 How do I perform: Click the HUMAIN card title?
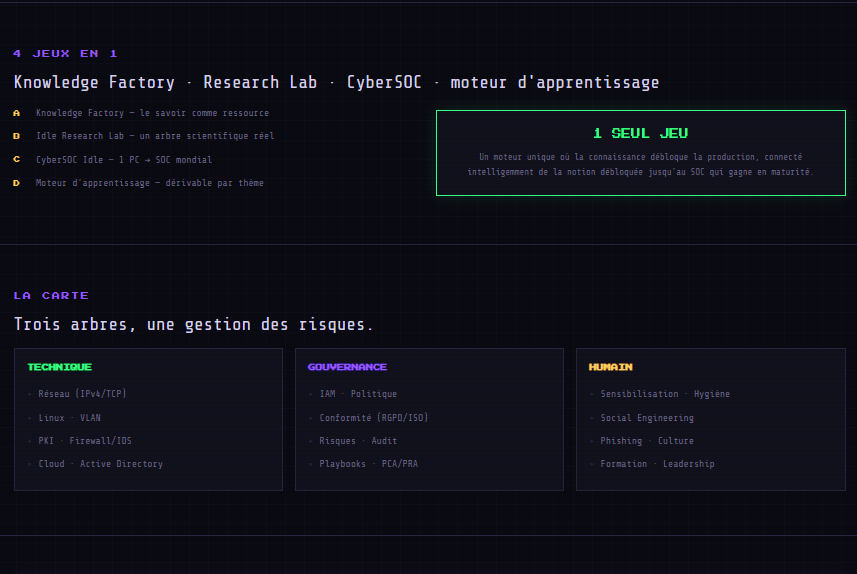(x=611, y=367)
